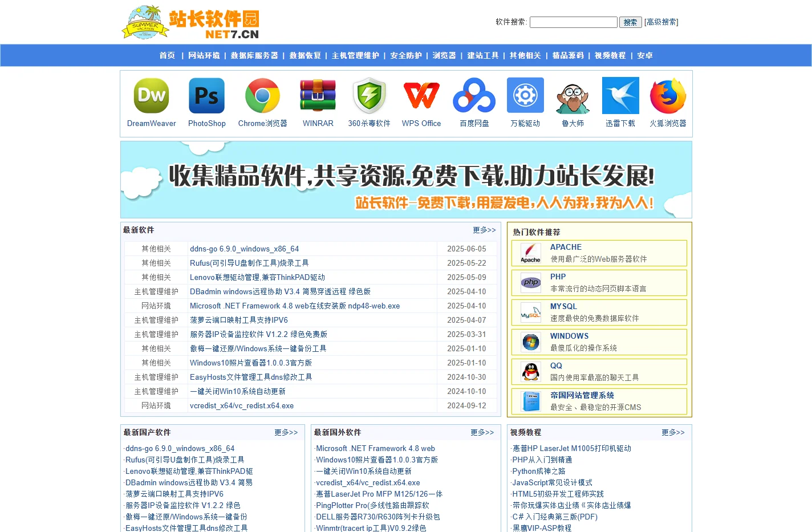
Task: Open the DreamWeaver software icon
Action: pos(151,96)
